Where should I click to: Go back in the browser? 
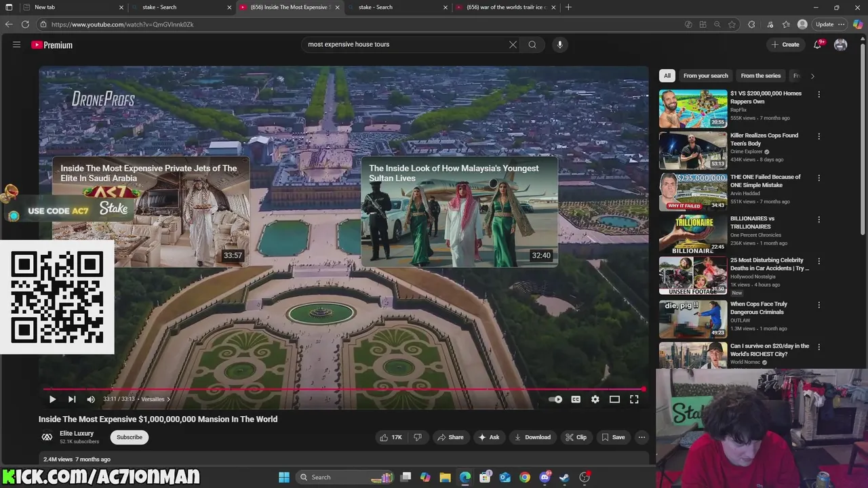click(9, 24)
